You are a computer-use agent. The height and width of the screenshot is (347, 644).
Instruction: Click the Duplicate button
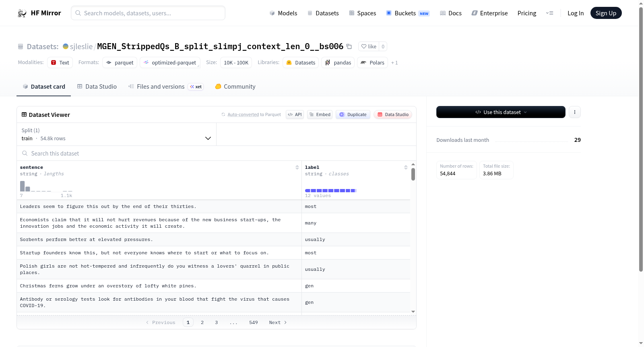coord(353,114)
